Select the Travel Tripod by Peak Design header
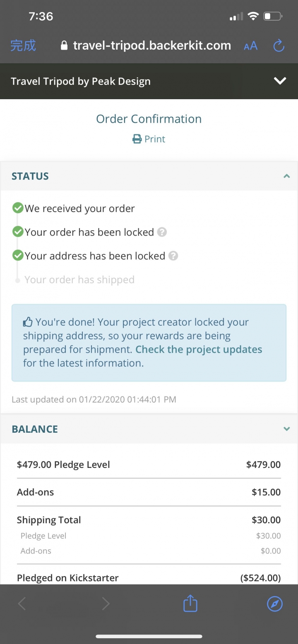298x644 pixels. (x=81, y=81)
